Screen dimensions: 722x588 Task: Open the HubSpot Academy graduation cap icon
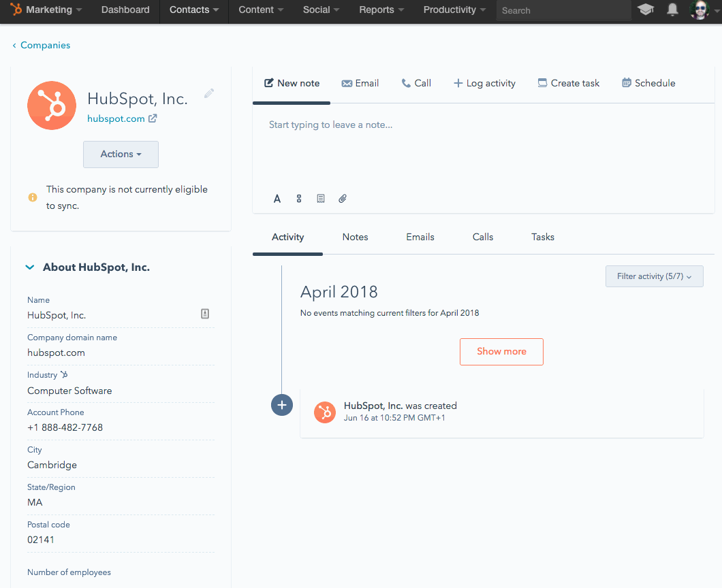644,10
